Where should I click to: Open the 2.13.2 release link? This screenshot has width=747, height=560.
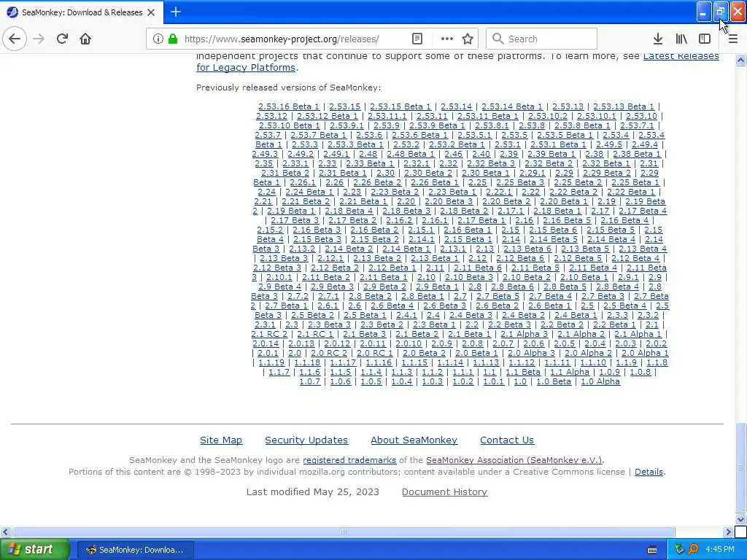(x=302, y=249)
